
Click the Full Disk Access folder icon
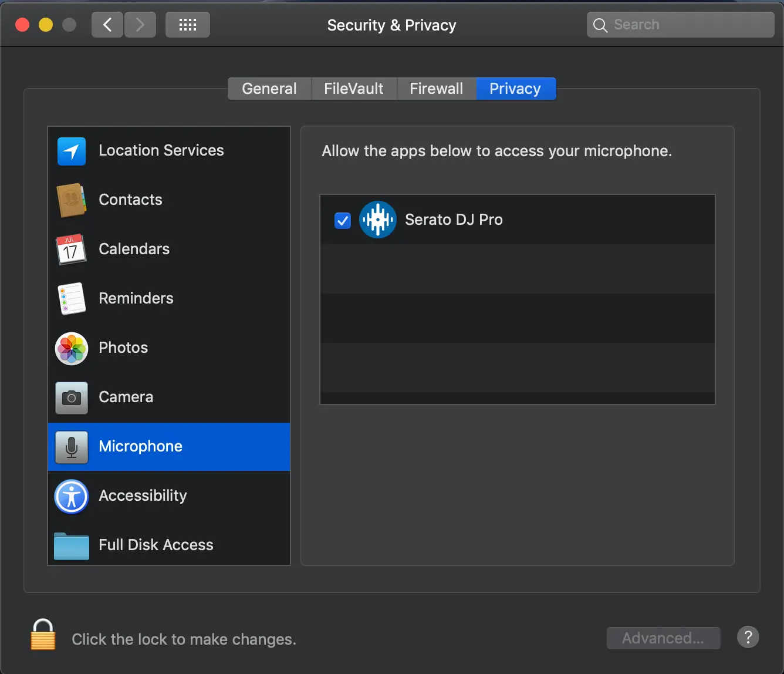pos(72,545)
